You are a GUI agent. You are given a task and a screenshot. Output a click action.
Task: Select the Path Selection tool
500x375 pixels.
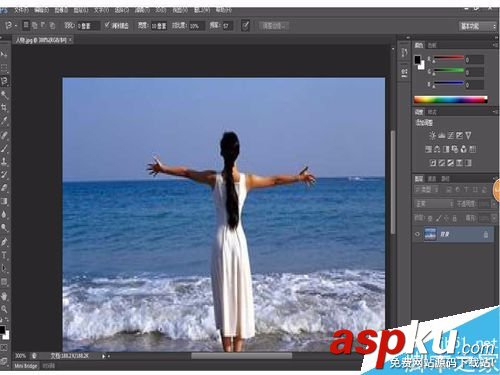[x=4, y=269]
